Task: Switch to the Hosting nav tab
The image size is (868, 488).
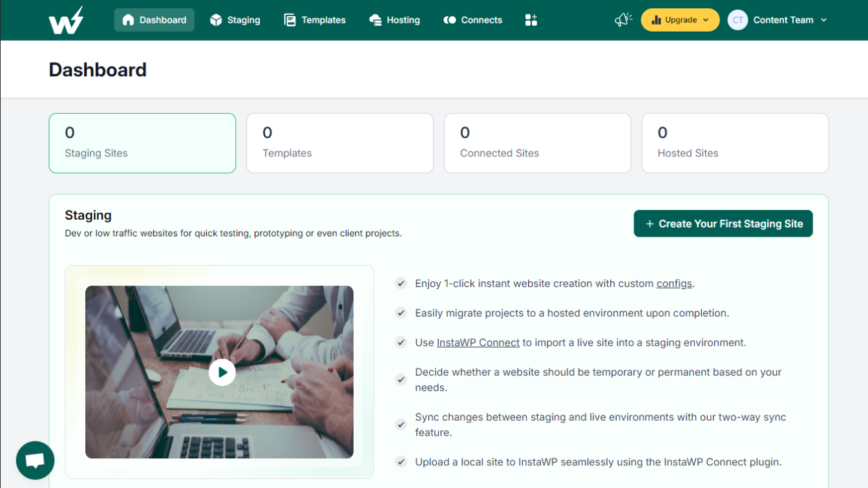Action: [x=394, y=20]
